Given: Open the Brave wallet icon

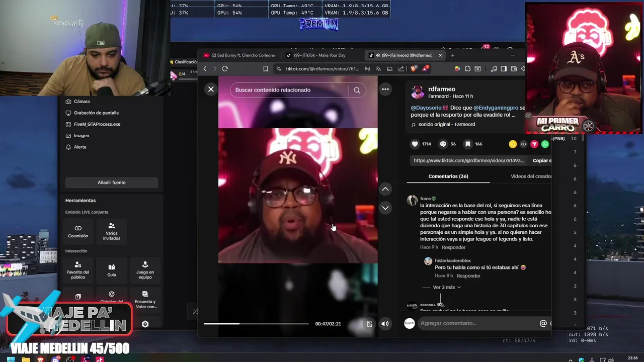Looking at the screenshot, I should point(514,69).
